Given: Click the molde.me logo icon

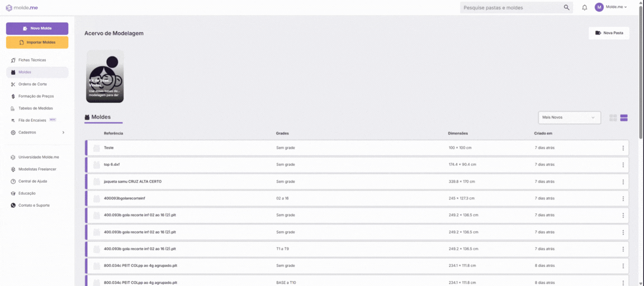Looking at the screenshot, I should 9,7.
